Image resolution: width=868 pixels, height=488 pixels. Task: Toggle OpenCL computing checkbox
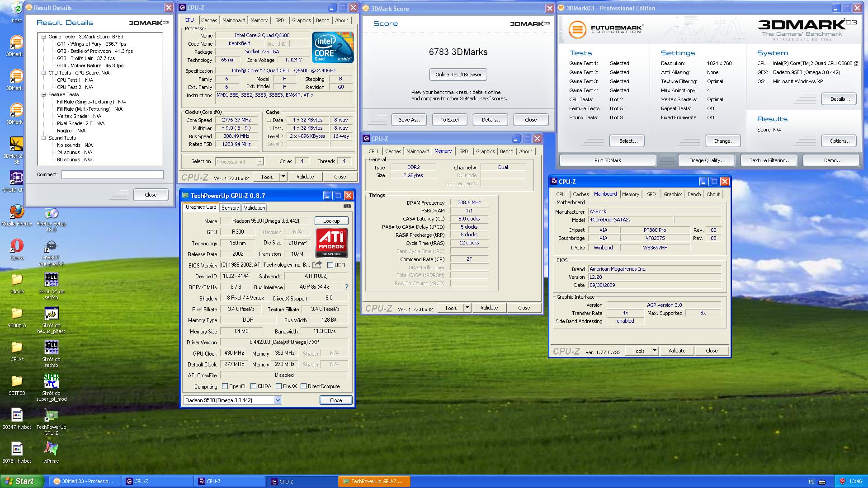225,386
